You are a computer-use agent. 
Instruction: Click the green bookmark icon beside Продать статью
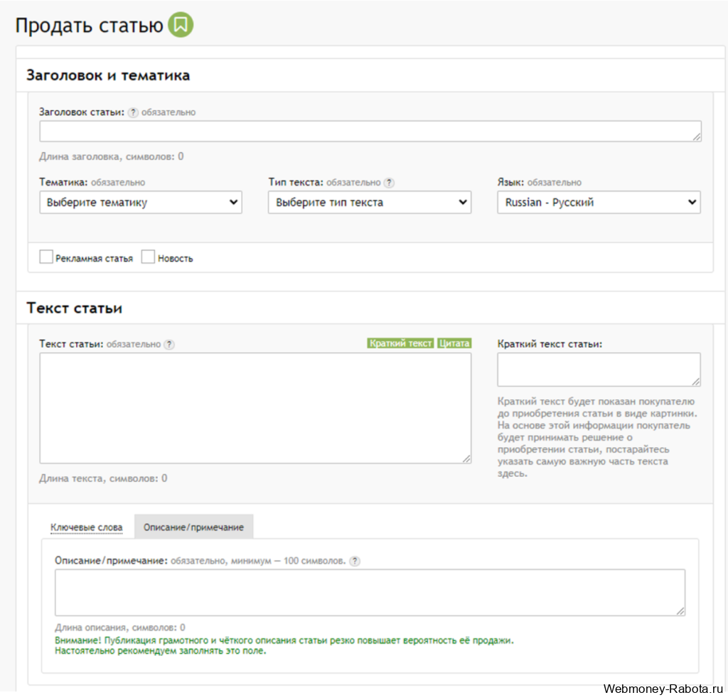(x=181, y=25)
